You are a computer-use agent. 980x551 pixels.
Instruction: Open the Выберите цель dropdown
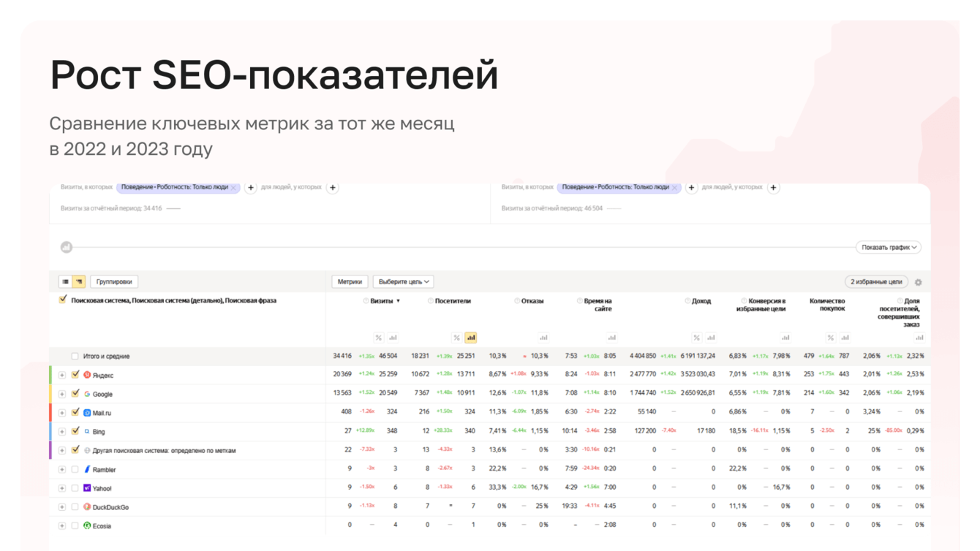coord(404,281)
